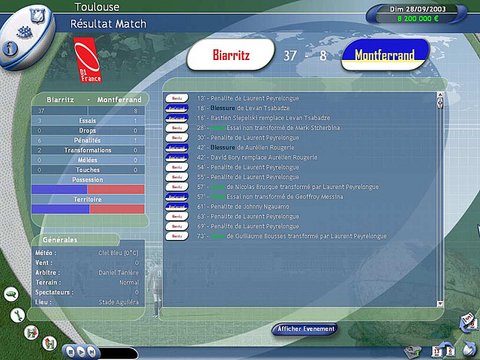Select the Pénalité de Johnny Ngauamo event
The height and width of the screenshot is (360, 480).
(x=243, y=206)
